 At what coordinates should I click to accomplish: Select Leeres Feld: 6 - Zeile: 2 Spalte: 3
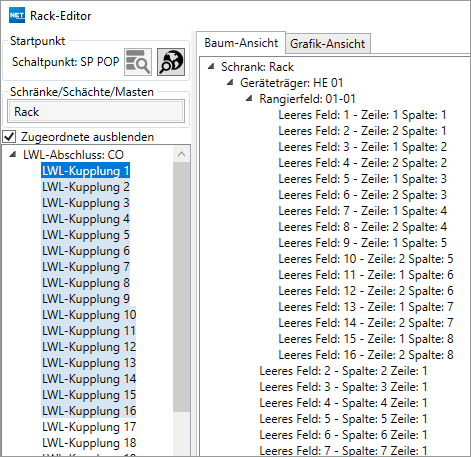362,195
